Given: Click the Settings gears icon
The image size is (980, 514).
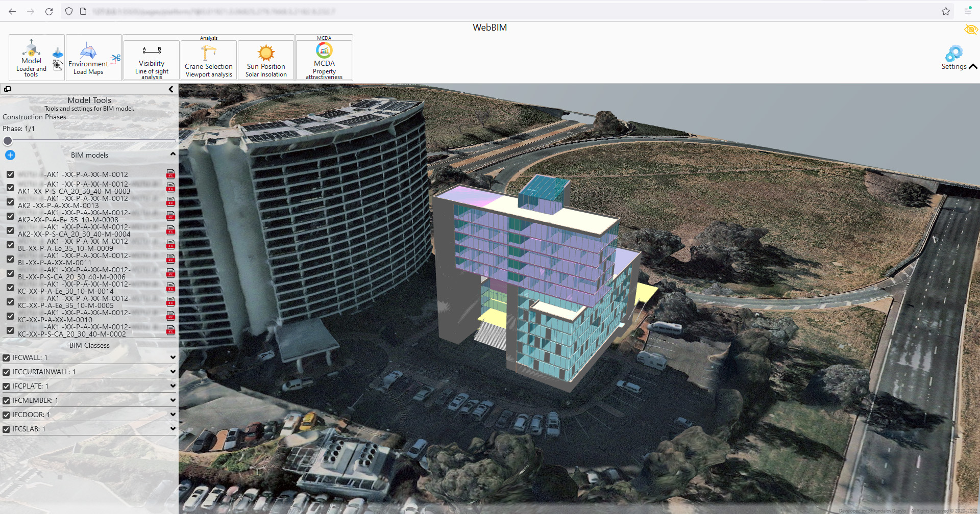Looking at the screenshot, I should tap(953, 54).
